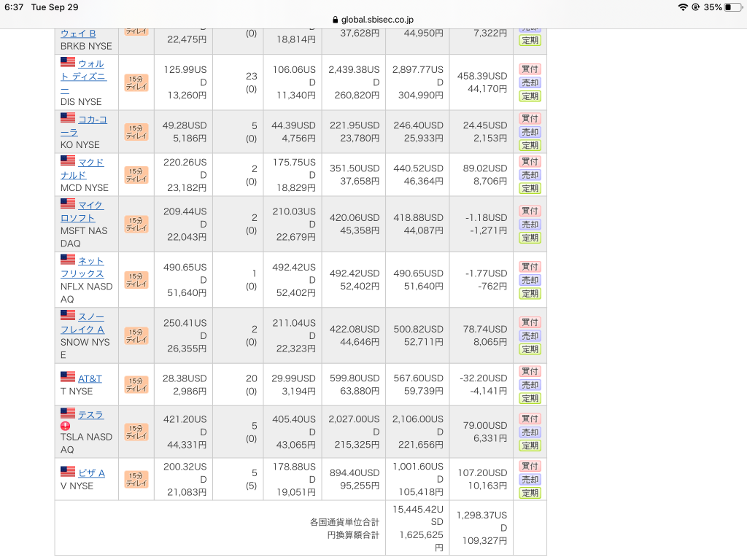
Task: Open the ウォルト ディズニー stock link
Action: coord(84,76)
